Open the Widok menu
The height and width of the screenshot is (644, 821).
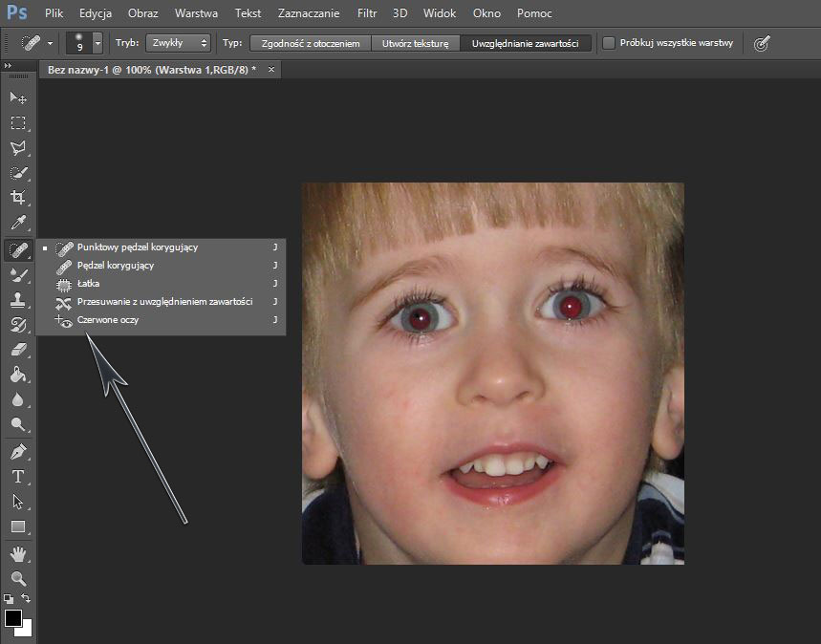point(440,13)
